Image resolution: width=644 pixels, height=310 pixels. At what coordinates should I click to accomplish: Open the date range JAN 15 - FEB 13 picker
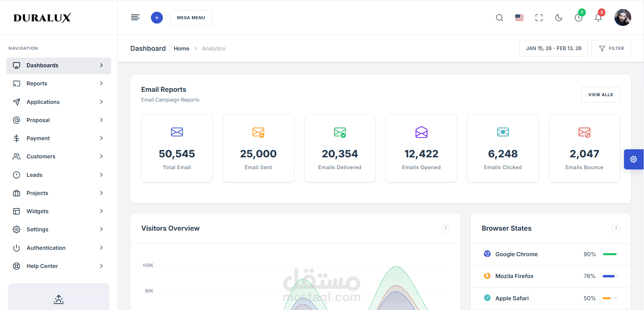tap(553, 48)
